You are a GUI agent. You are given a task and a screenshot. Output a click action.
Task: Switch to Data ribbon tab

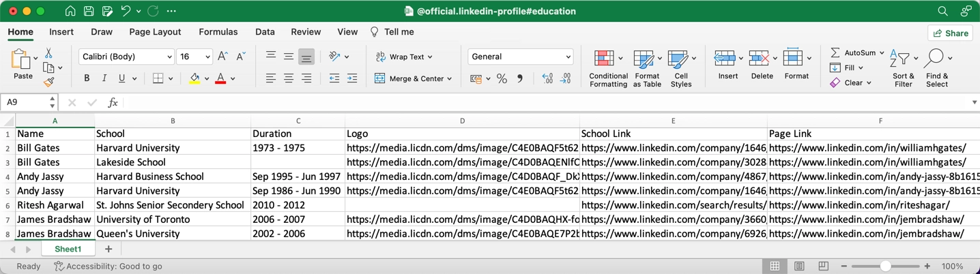point(265,32)
